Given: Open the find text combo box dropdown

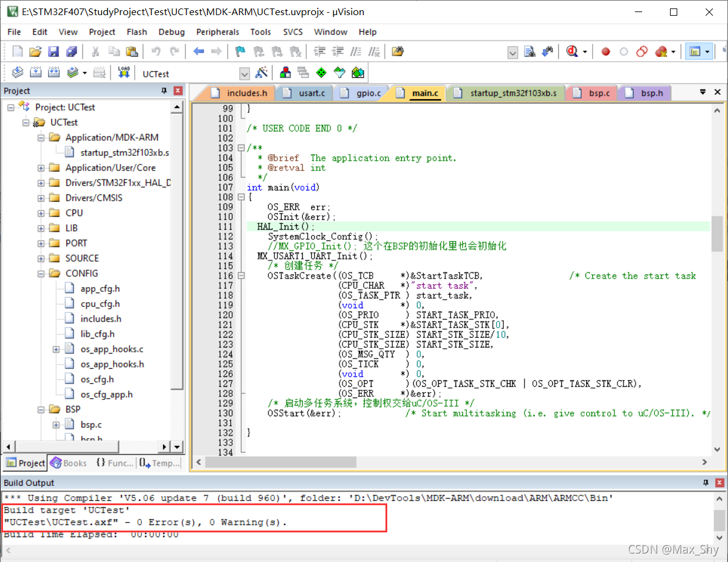Looking at the screenshot, I should click(x=512, y=53).
